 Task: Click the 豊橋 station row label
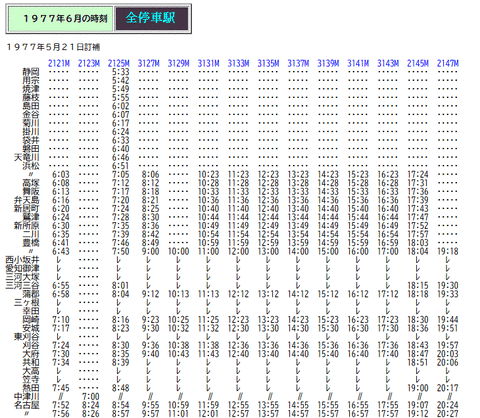(31, 243)
